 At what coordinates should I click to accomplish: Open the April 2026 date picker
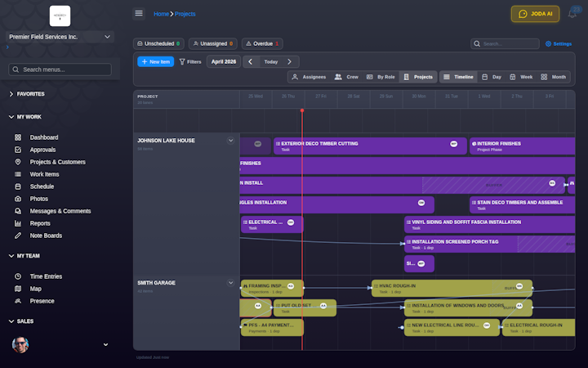(224, 61)
